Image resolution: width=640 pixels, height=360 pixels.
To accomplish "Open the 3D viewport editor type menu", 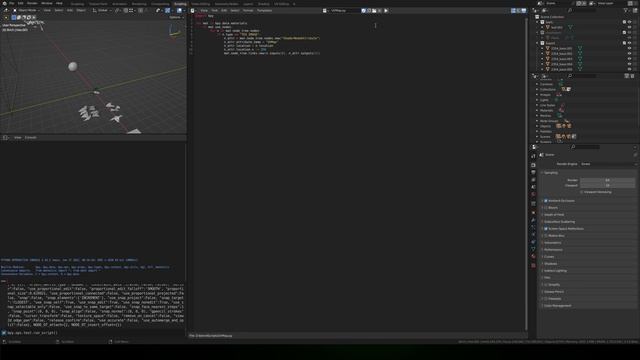I will (7, 10).
